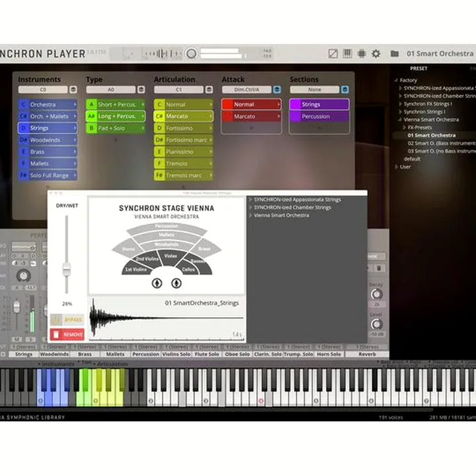Image resolution: width=476 pixels, height=476 pixels.
Task: Select preset 02 Smart O. (Bass instruments)
Action: click(442, 143)
